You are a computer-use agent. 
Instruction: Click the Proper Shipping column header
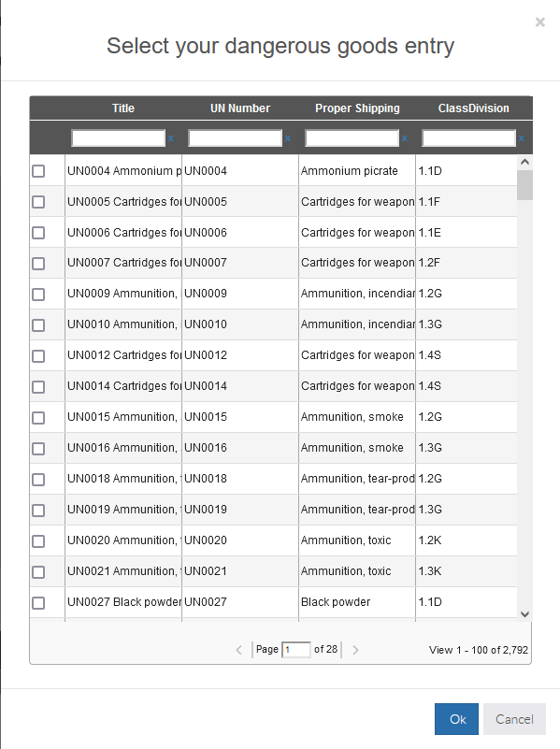(357, 108)
